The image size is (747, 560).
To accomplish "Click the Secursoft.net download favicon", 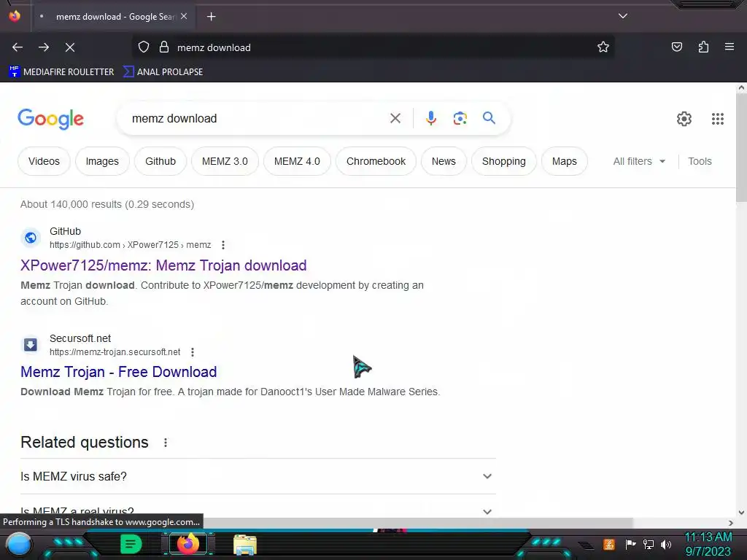I will tap(31, 344).
